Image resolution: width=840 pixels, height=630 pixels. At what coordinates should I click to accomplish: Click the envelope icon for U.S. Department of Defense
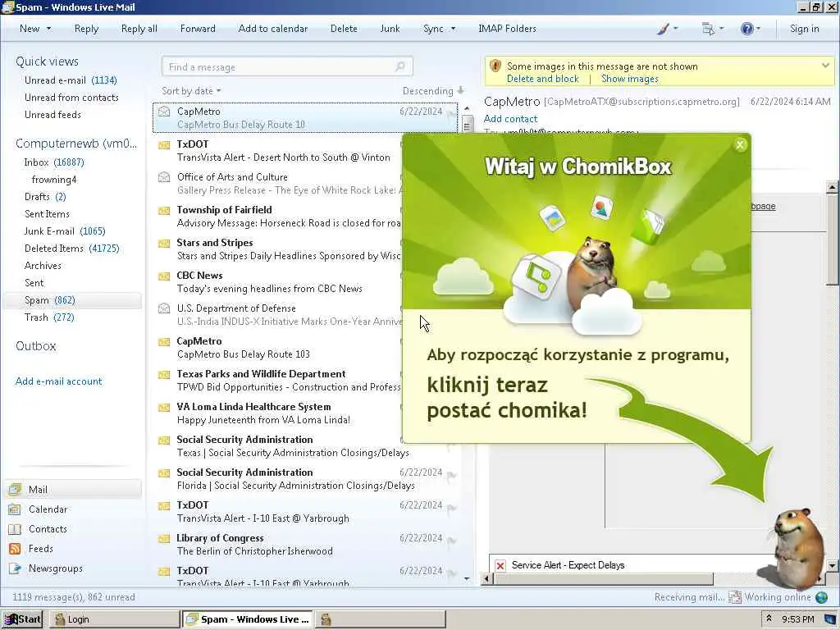point(164,308)
